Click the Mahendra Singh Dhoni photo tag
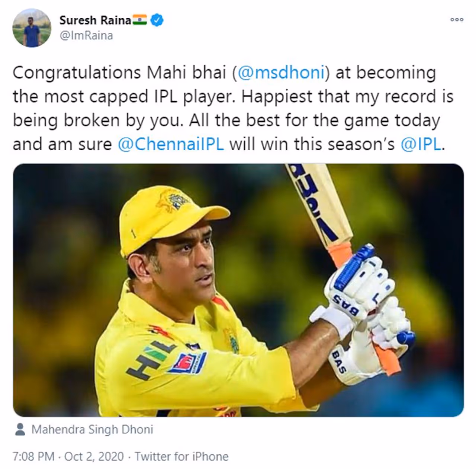Image resolution: width=476 pixels, height=469 pixels. 92,430
